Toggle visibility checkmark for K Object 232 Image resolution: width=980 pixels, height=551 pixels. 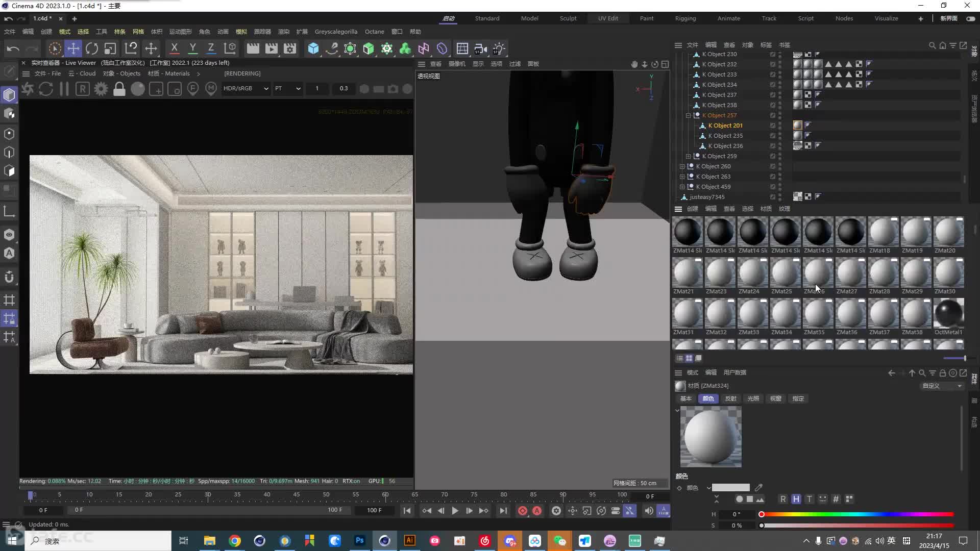click(773, 64)
